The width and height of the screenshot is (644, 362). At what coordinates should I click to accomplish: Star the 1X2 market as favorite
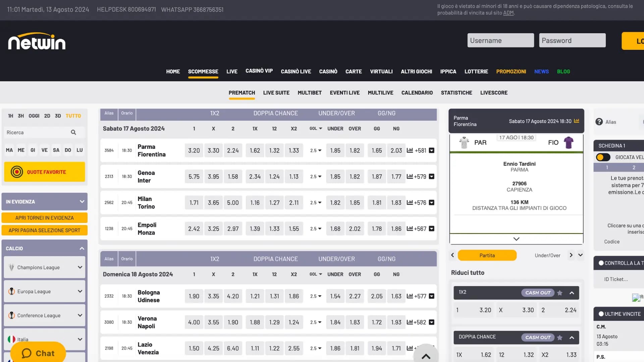click(x=559, y=293)
